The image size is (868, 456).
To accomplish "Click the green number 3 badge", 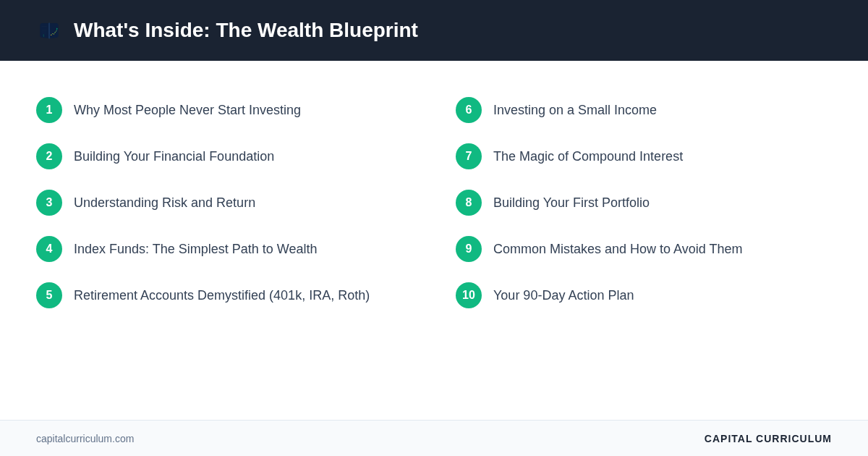I will coord(49,203).
